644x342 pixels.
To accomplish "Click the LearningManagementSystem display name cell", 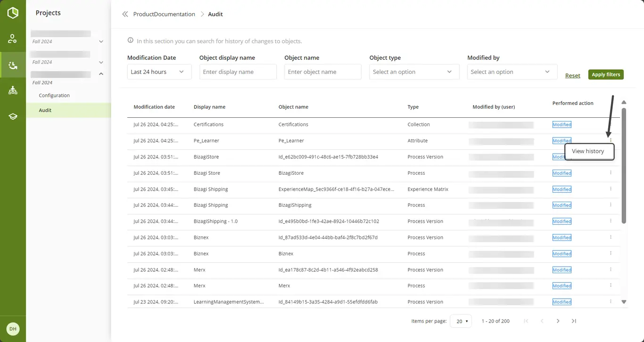I will click(229, 301).
